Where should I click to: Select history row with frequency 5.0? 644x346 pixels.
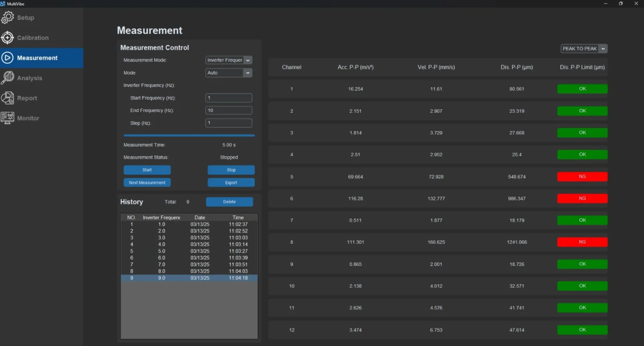(x=189, y=251)
